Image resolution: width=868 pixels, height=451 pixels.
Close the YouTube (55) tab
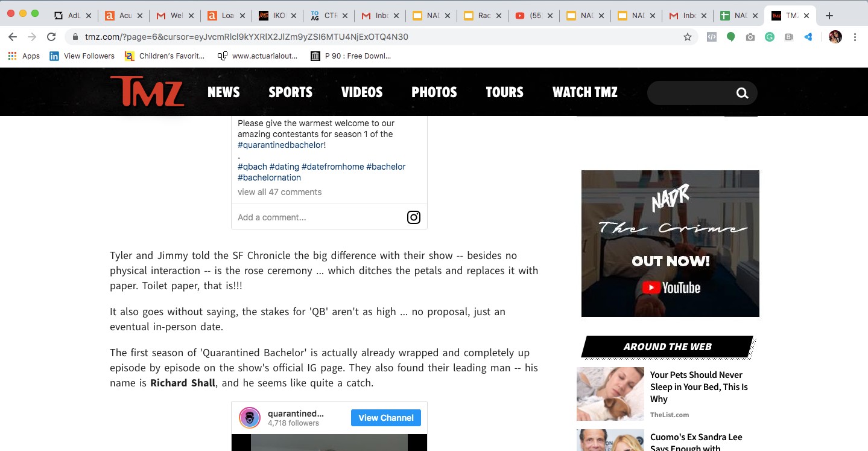click(x=550, y=16)
